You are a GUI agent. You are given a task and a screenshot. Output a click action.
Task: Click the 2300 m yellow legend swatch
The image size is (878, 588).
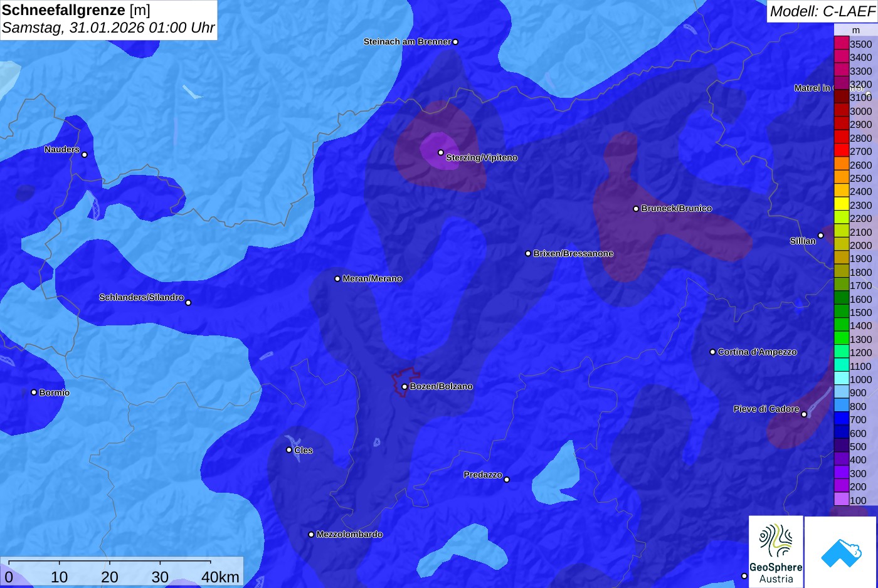coord(841,204)
